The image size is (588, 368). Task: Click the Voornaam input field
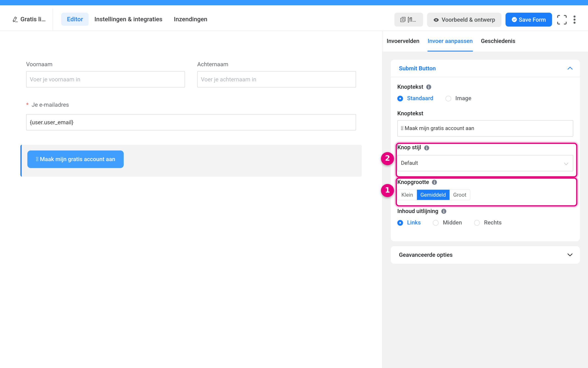tap(105, 79)
